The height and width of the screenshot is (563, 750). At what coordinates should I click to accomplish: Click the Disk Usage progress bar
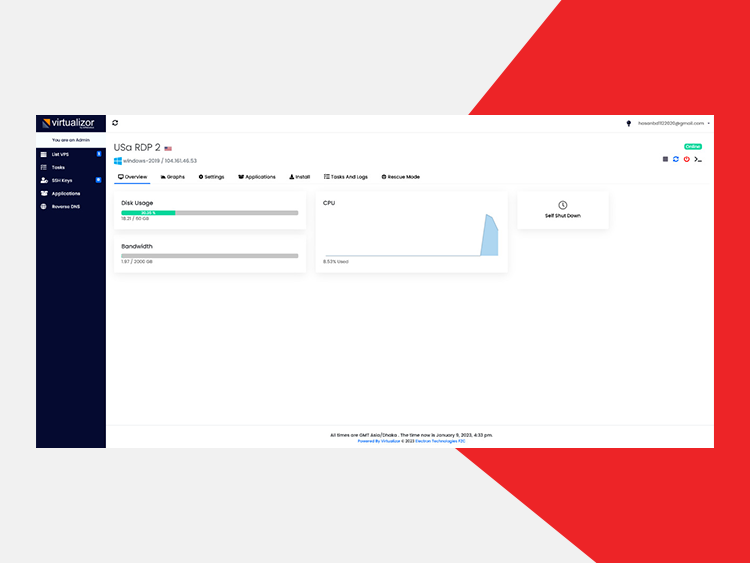pos(210,212)
